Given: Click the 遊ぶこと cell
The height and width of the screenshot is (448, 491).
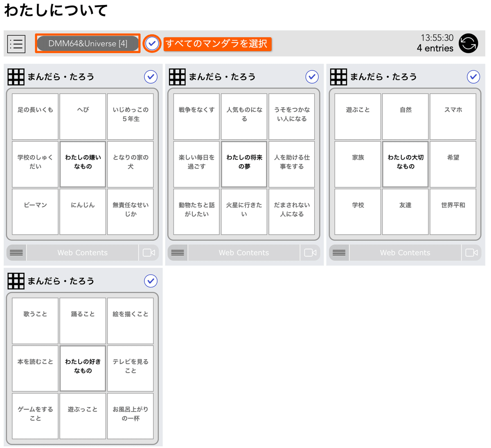Looking at the screenshot, I should [358, 117].
